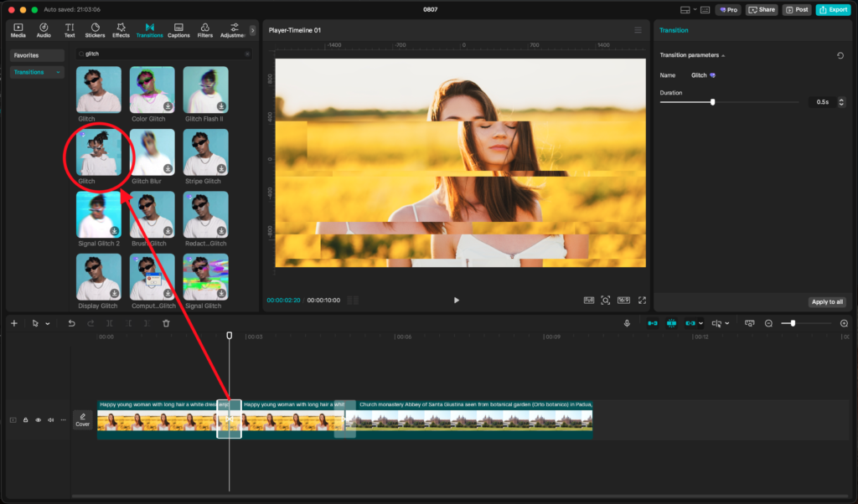This screenshot has height=504, width=858.
Task: Open the Audio tab
Action: [44, 30]
